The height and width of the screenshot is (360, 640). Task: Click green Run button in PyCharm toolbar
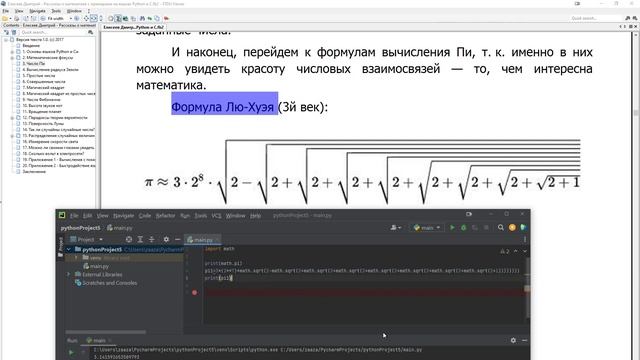coord(452,227)
